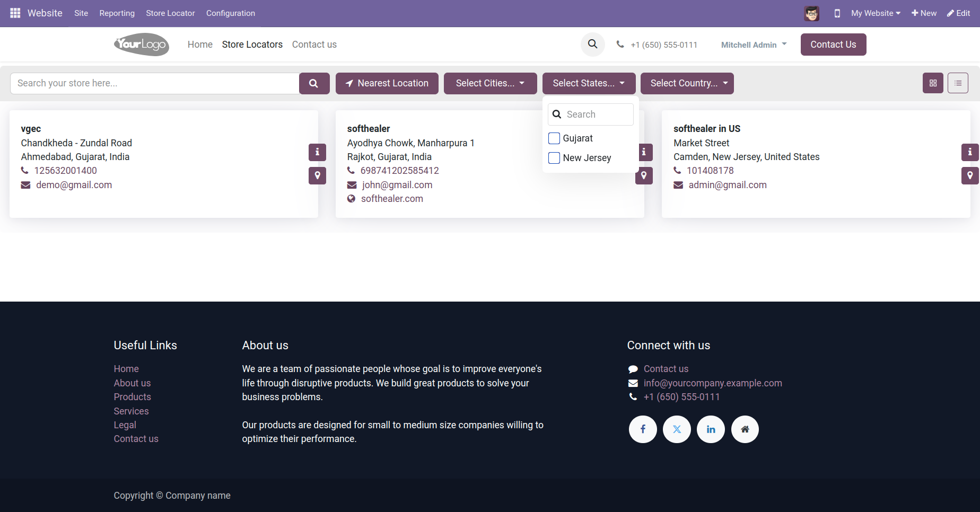Open X (Twitter) social icon in footer
The image size is (980, 512).
tap(677, 429)
